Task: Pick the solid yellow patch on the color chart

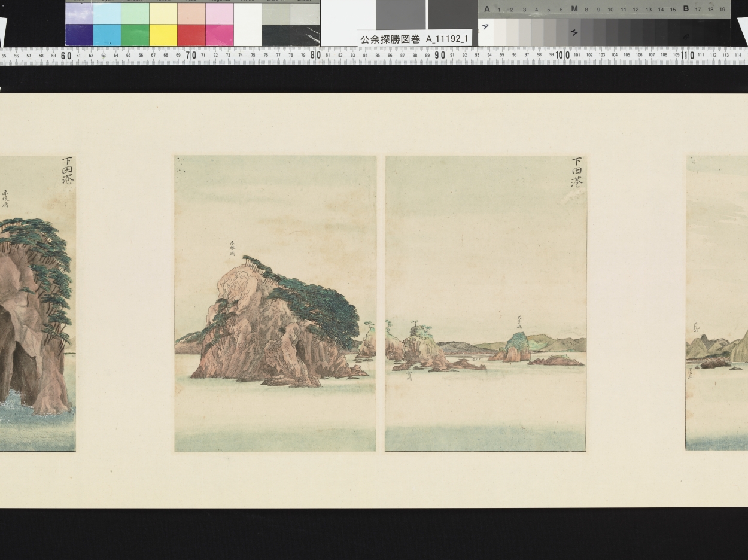Action: 163,35
